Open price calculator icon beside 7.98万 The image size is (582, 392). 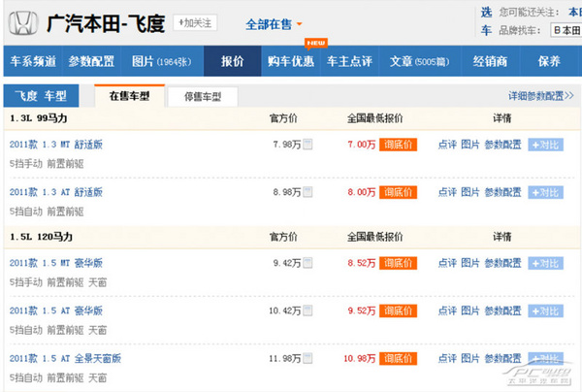[x=307, y=145]
